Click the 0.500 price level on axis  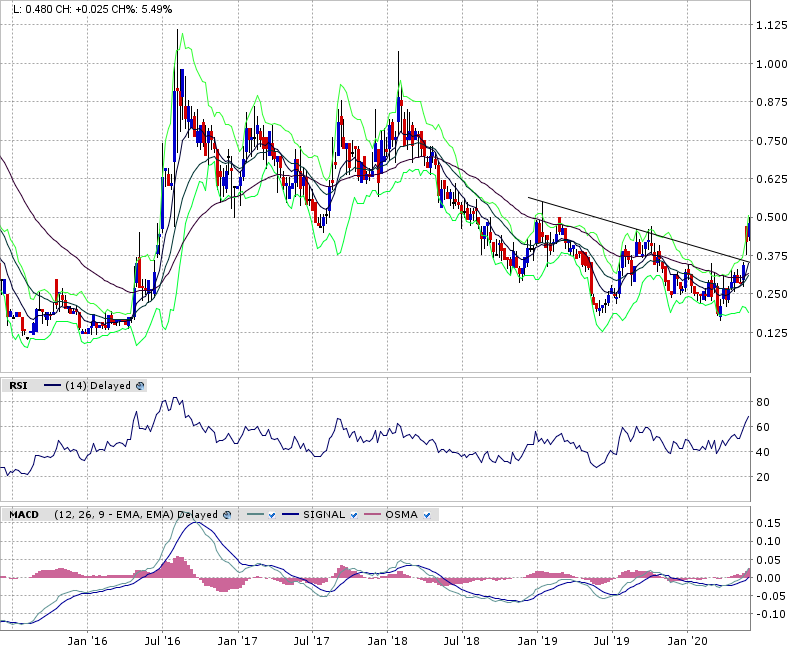coord(772,217)
